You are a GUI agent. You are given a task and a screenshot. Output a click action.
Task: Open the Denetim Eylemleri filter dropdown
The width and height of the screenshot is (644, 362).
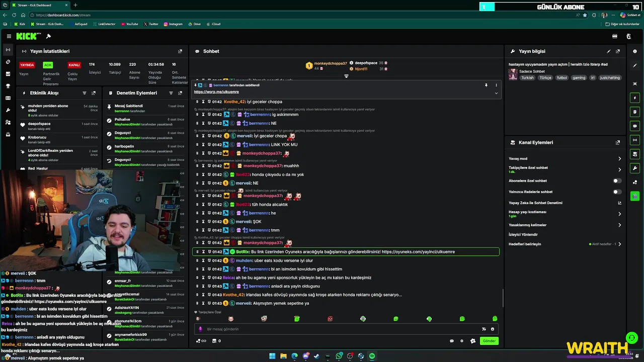point(171,93)
